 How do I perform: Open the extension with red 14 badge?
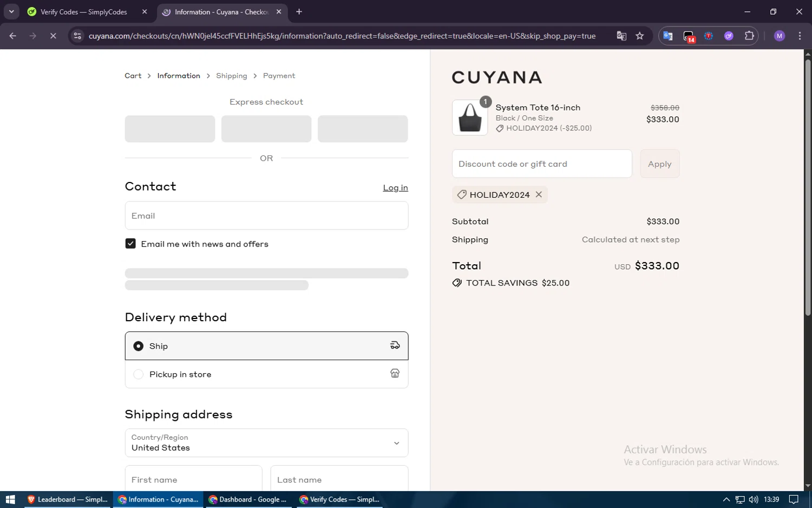(x=689, y=36)
